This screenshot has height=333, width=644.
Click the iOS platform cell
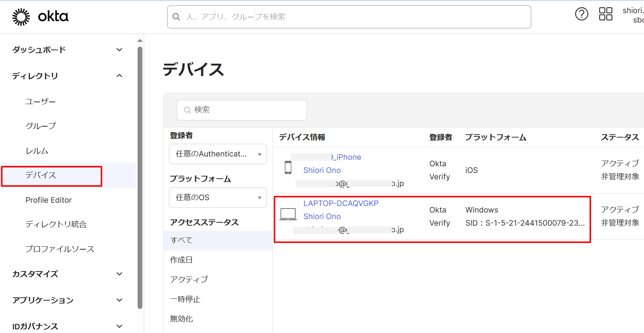472,170
